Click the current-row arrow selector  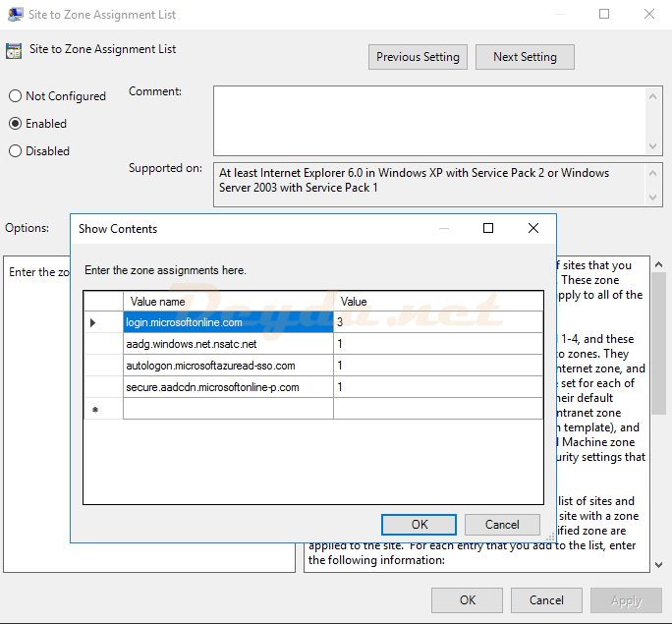(x=103, y=322)
